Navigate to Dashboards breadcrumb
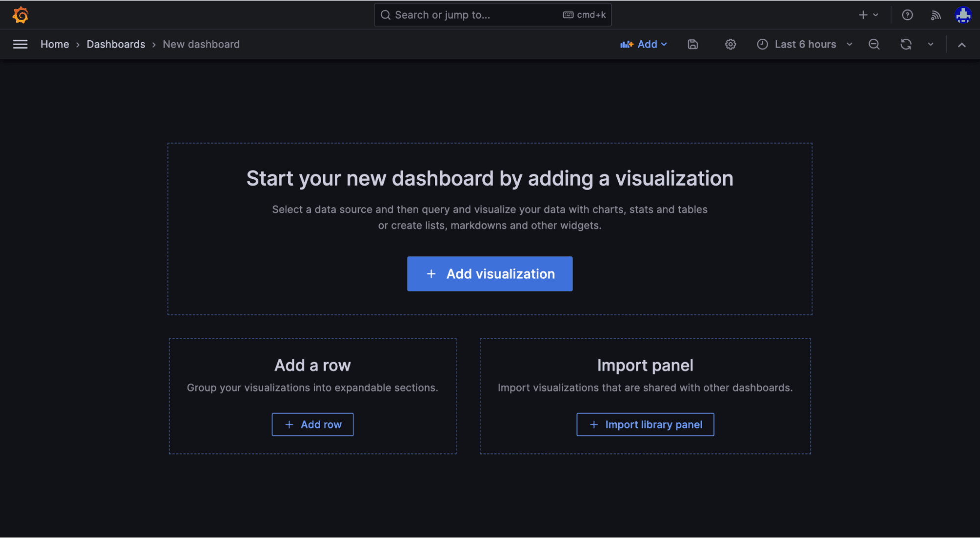 click(x=116, y=44)
